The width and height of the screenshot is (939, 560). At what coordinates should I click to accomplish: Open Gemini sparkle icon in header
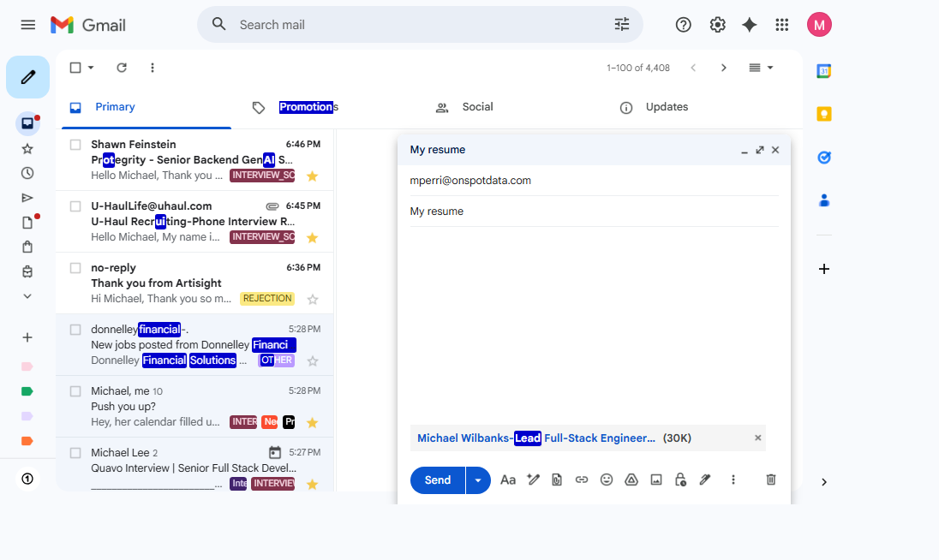[x=750, y=25]
